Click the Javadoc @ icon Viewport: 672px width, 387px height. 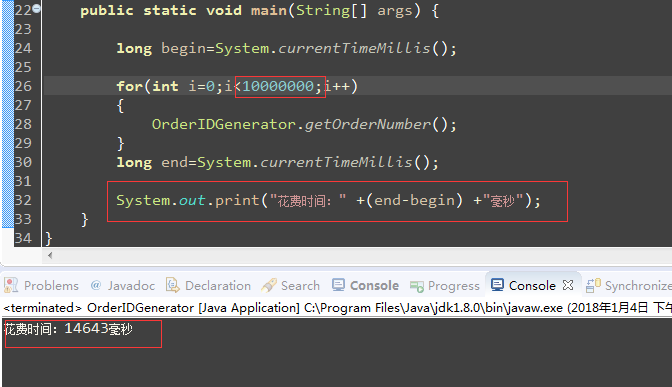96,285
